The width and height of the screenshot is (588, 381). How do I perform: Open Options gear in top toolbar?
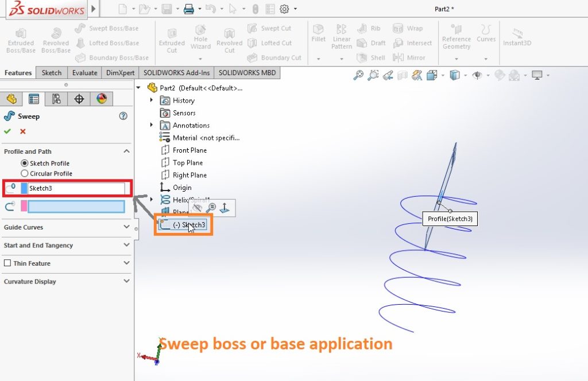click(284, 9)
